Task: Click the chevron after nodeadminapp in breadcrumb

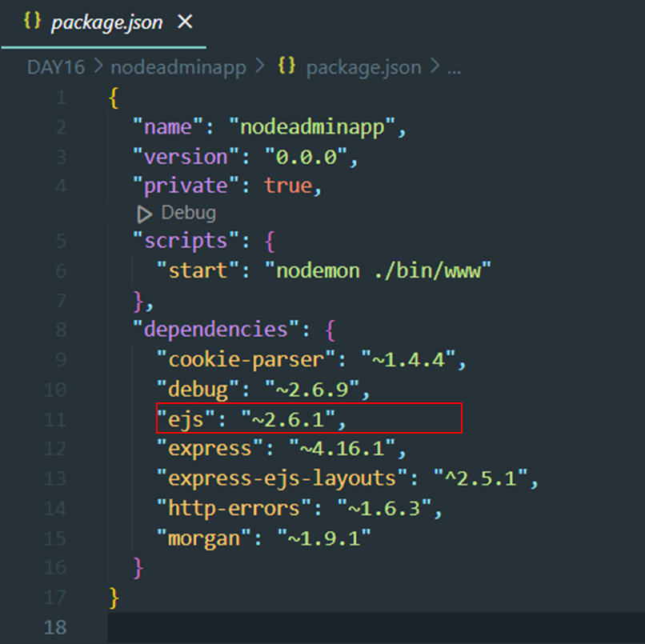Action: tap(260, 66)
